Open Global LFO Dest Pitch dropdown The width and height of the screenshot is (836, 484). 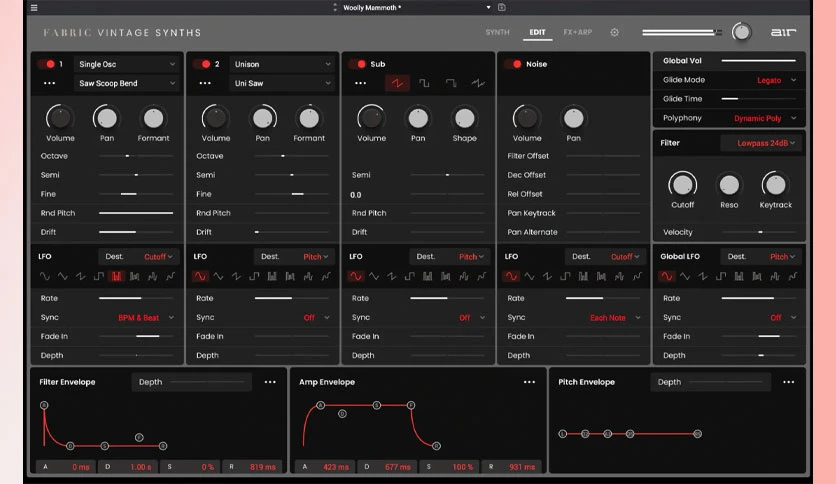(x=762, y=256)
